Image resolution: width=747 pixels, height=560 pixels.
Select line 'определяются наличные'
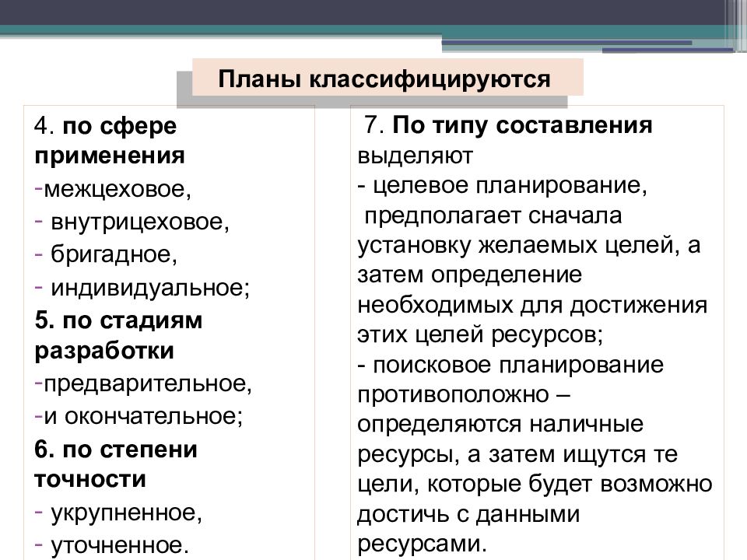500,425
